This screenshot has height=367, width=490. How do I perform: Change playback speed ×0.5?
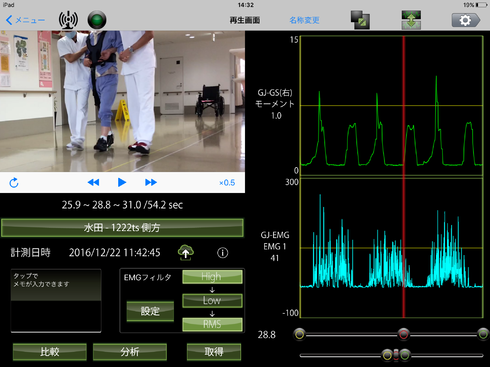click(227, 183)
